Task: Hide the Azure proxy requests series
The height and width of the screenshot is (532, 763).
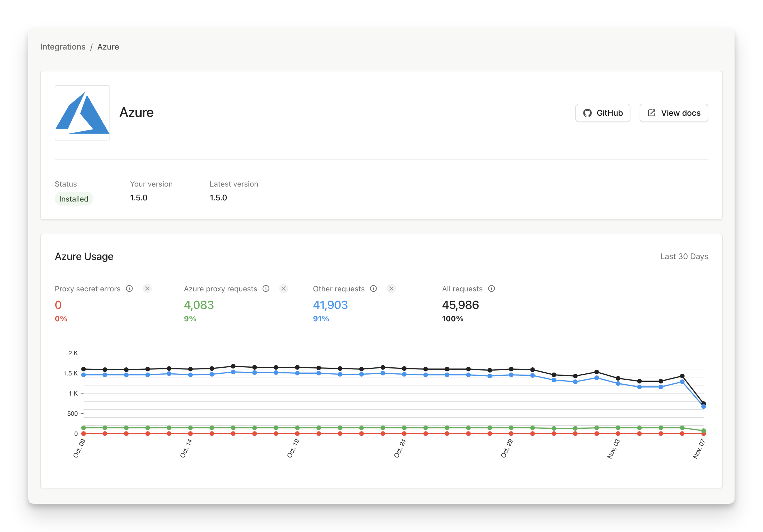Action: 284,288
